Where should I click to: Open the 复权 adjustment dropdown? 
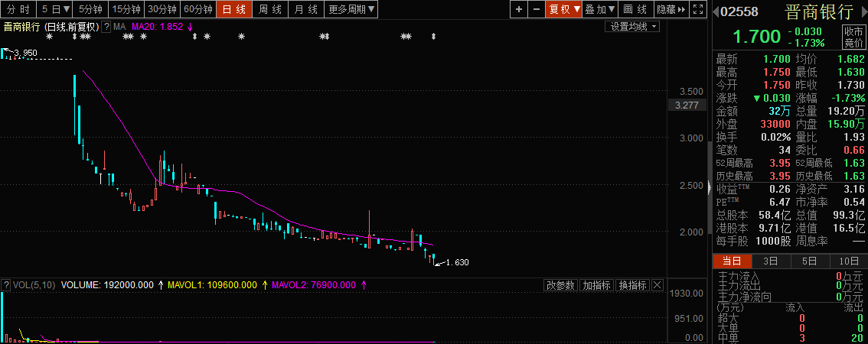(x=564, y=9)
